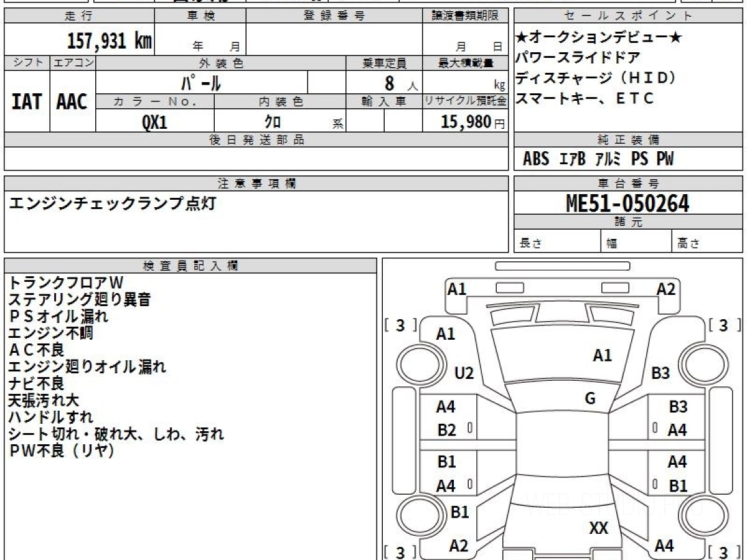
Task: Click the 高さ dimension field
Action: (707, 241)
